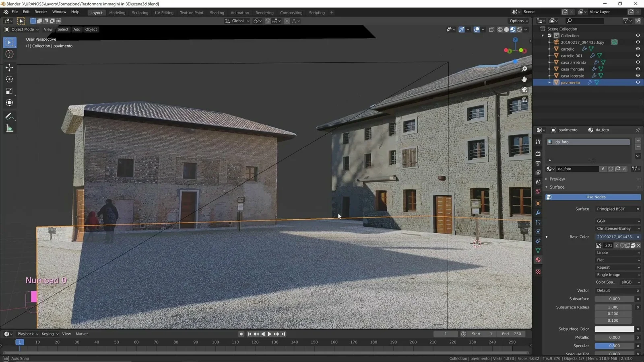Click the Use Nodes button
Screen dimensions: 644x362
coord(595,197)
